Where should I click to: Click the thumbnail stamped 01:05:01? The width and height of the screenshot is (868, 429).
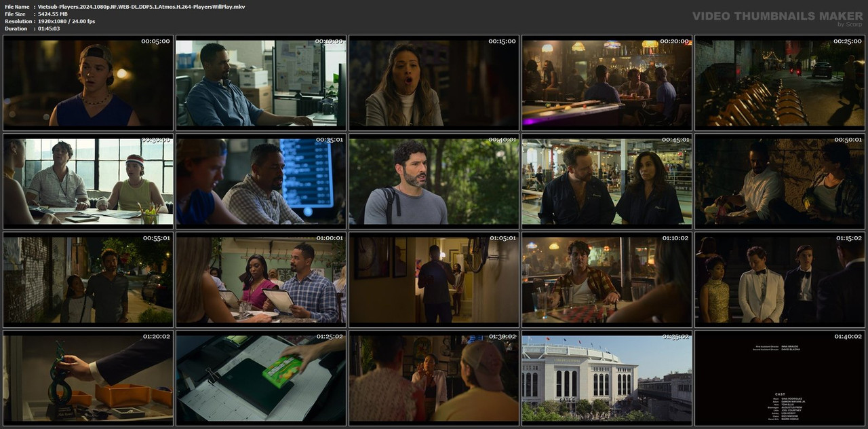pyautogui.click(x=434, y=279)
